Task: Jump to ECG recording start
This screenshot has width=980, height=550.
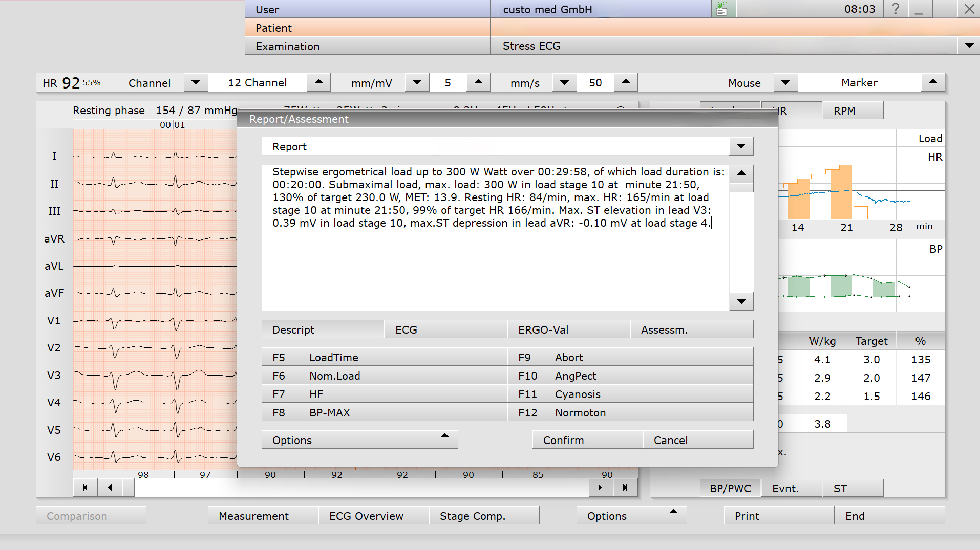Action: click(x=85, y=488)
